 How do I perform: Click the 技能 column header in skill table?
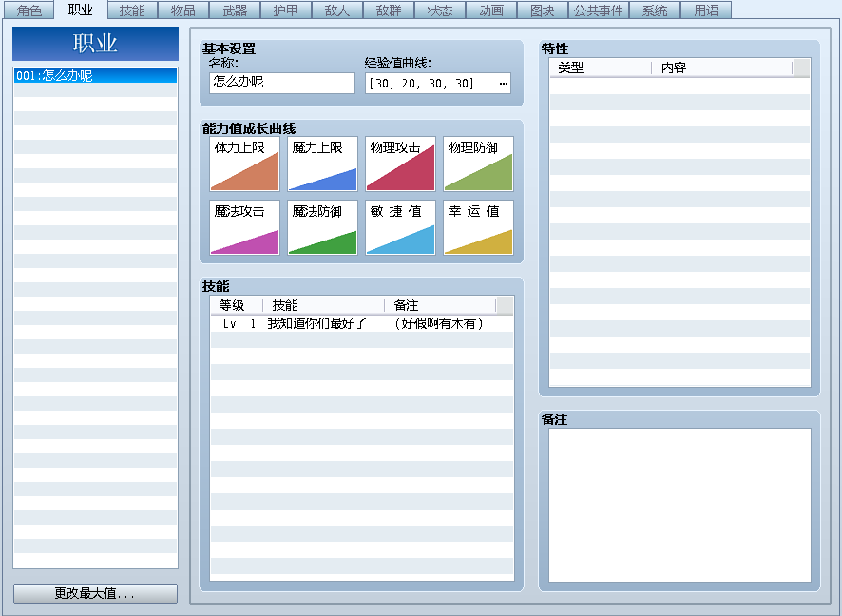(x=323, y=305)
